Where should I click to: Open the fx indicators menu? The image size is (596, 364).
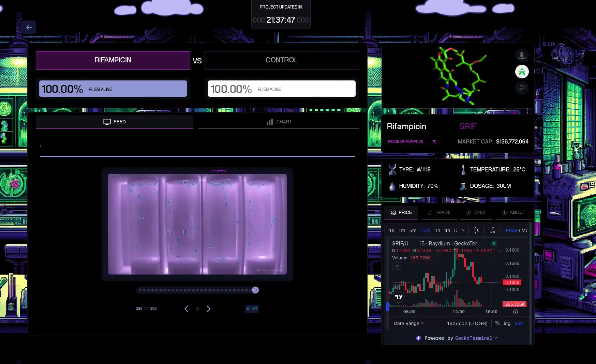coord(492,230)
